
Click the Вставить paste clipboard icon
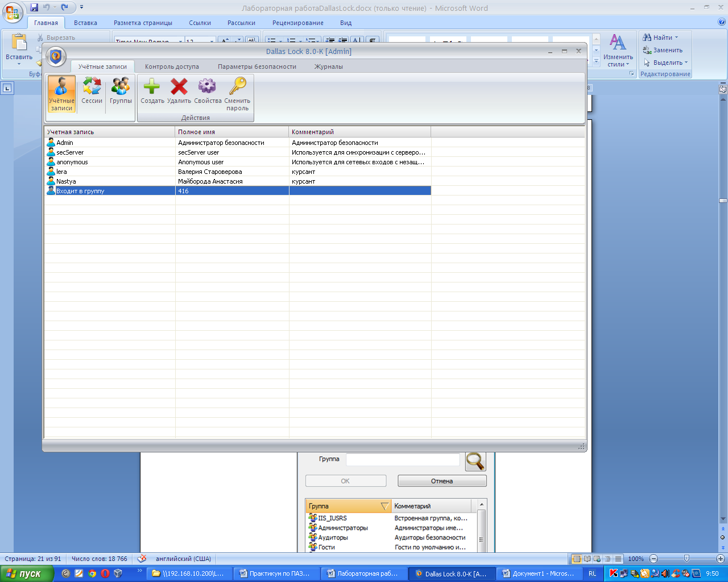tap(19, 42)
